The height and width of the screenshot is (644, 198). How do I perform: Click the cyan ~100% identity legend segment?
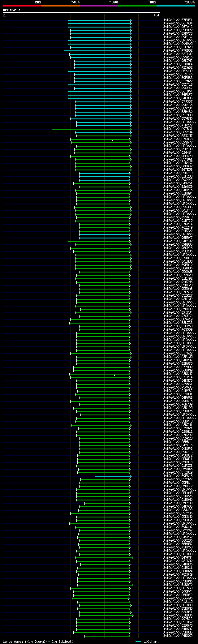tap(176, 6)
